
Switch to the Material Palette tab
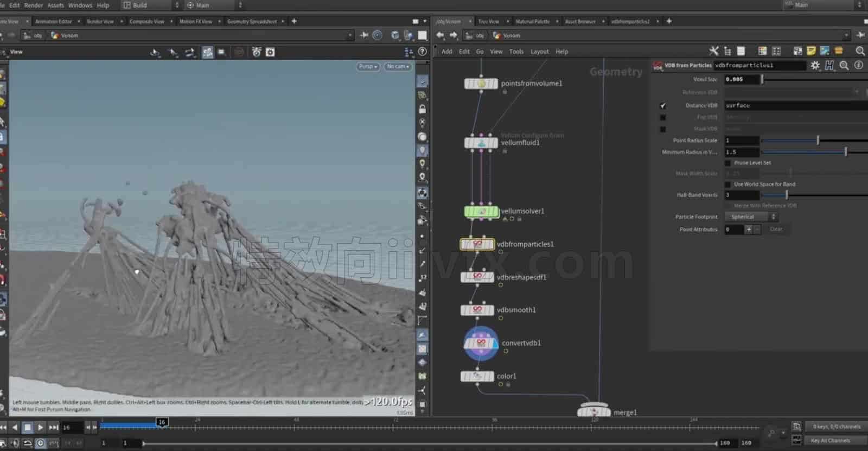[x=532, y=21]
